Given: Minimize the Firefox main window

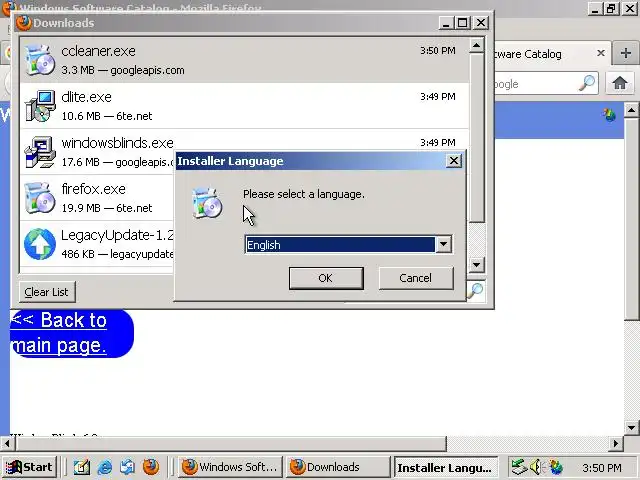Looking at the screenshot, I should [x=595, y=9].
